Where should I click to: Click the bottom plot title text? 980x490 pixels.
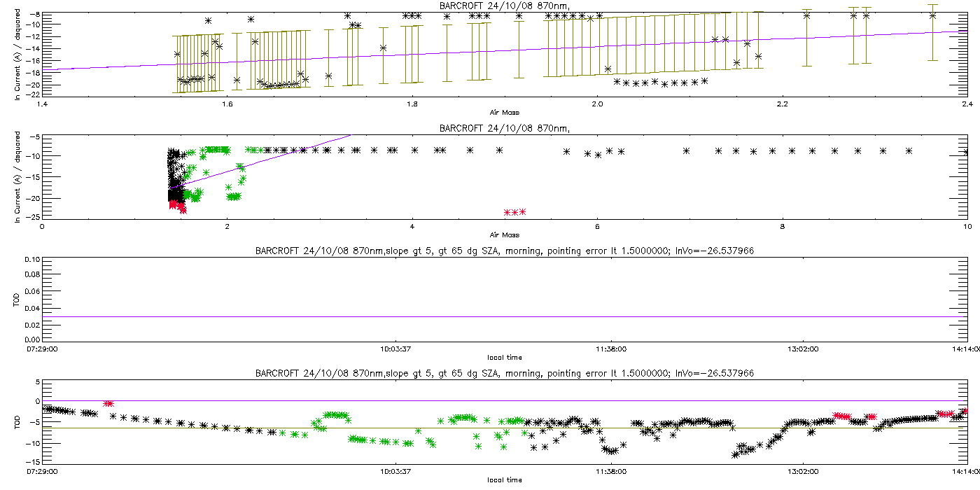coord(504,373)
